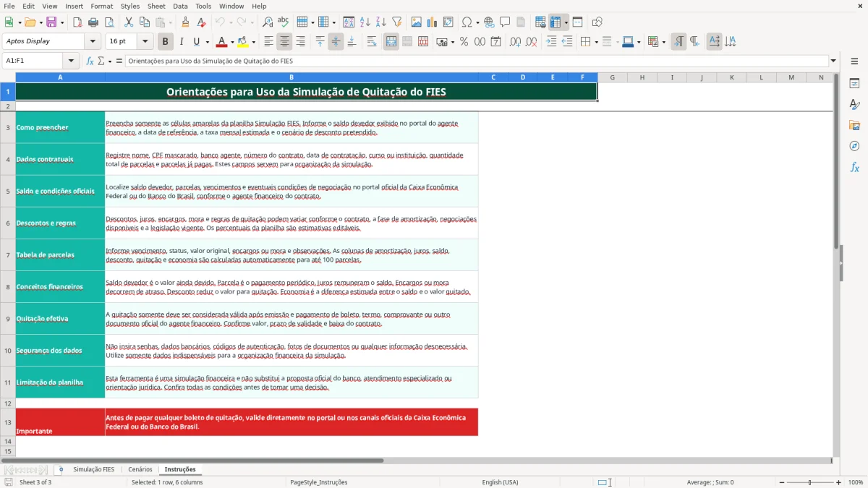Switch to Simulação FIES sheet tab
Screen dimensions: 868x488
(93, 469)
